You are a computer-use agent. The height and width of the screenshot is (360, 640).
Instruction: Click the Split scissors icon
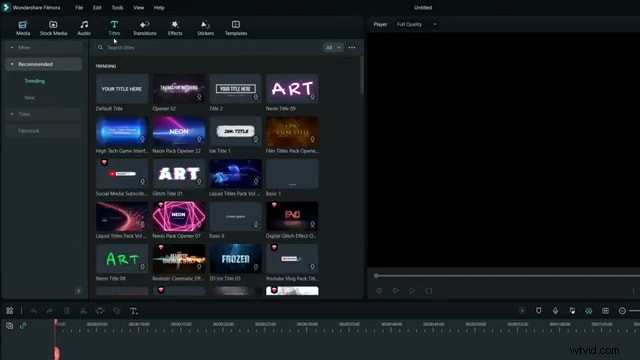[83, 311]
